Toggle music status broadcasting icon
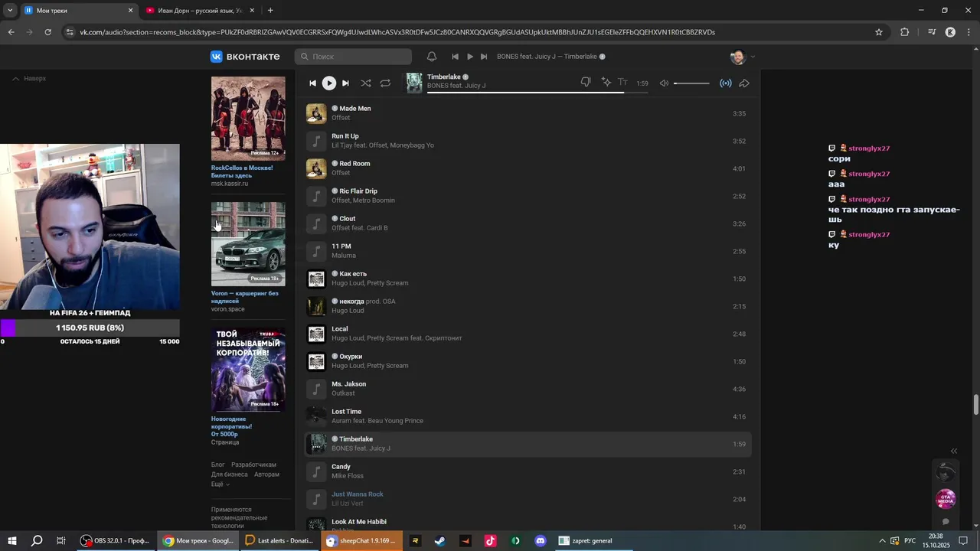This screenshot has width=980, height=551. (x=726, y=83)
